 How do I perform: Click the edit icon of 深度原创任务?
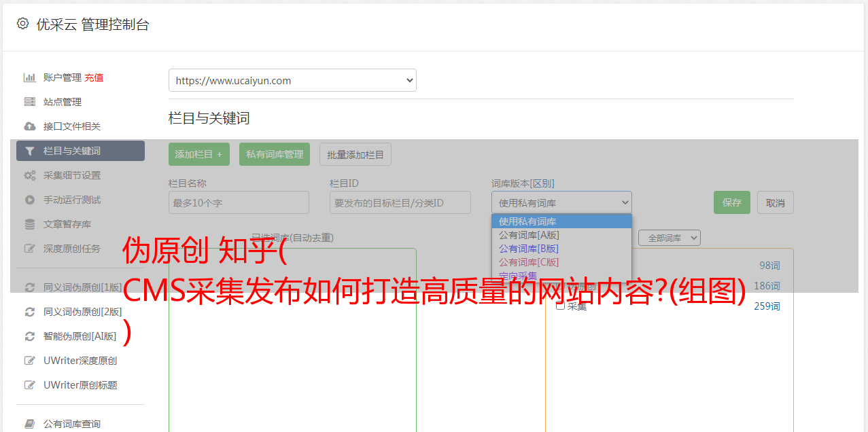(29, 249)
